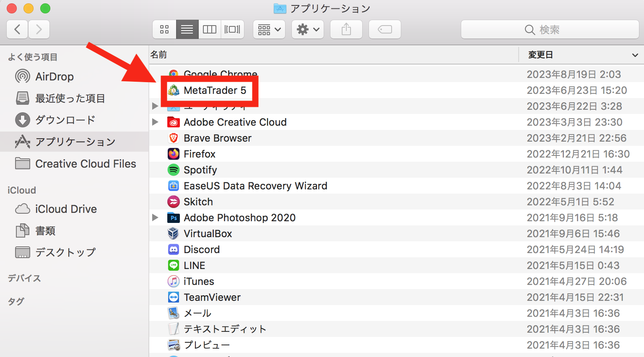Select the LINE icon
644x357 pixels.
174,265
